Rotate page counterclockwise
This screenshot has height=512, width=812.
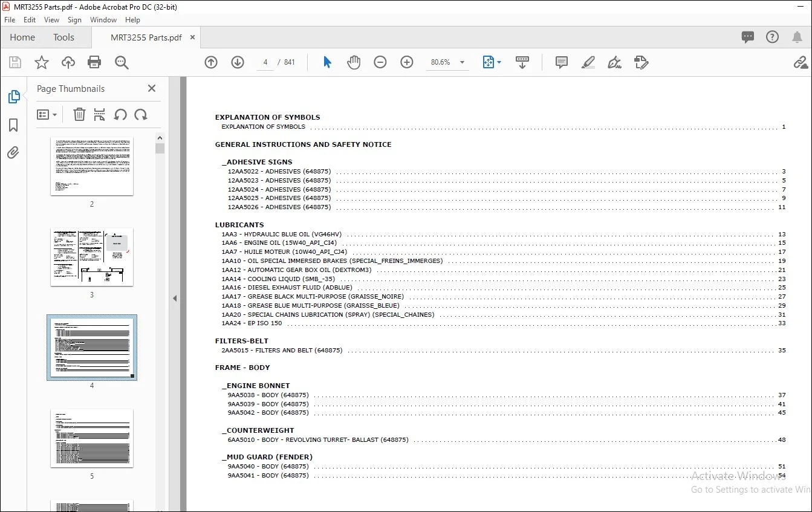[120, 114]
